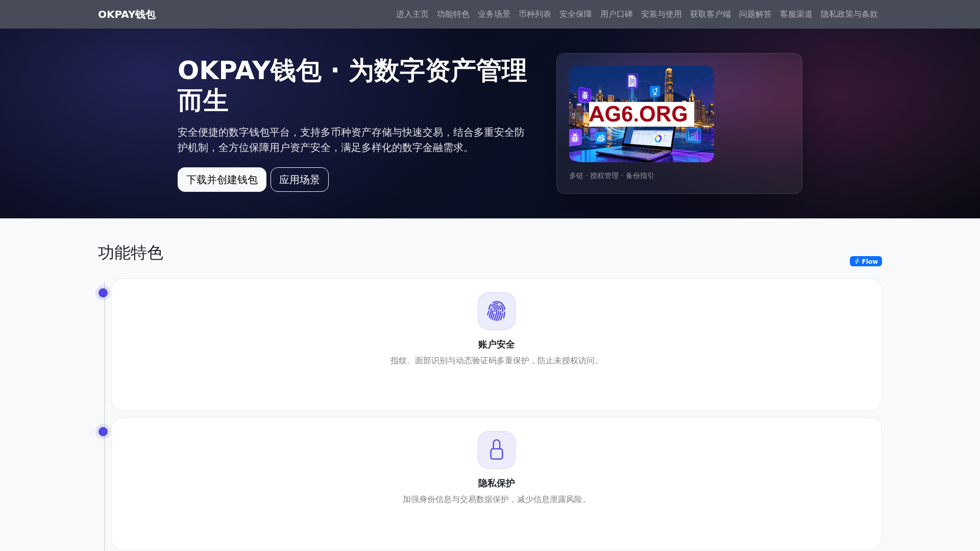The height and width of the screenshot is (551, 980).
Task: Go to 功能特色 in the navigation
Action: 453,14
